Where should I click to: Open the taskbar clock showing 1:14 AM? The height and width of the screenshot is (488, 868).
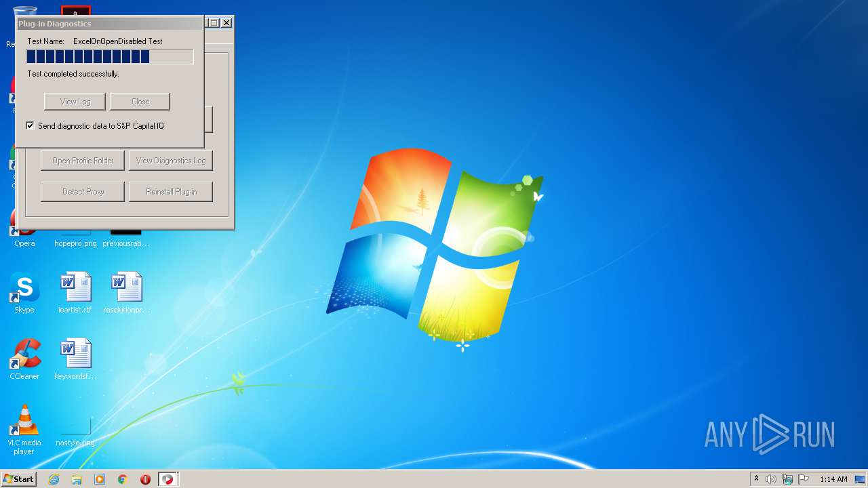[833, 479]
